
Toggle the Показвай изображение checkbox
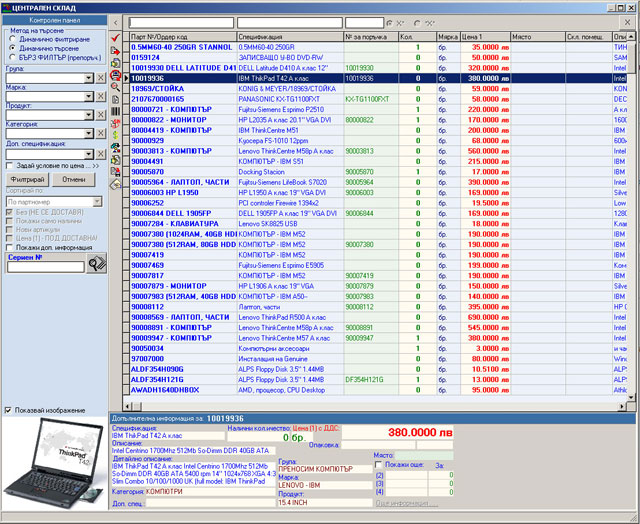click(9, 410)
